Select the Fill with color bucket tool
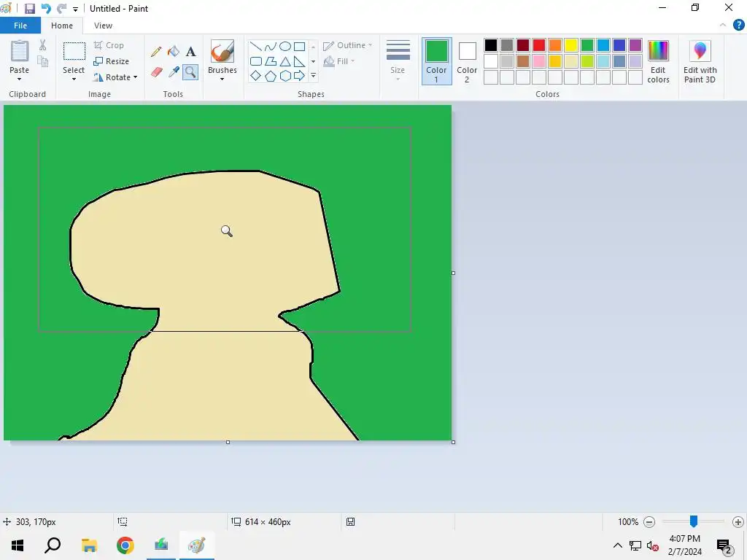 point(174,52)
